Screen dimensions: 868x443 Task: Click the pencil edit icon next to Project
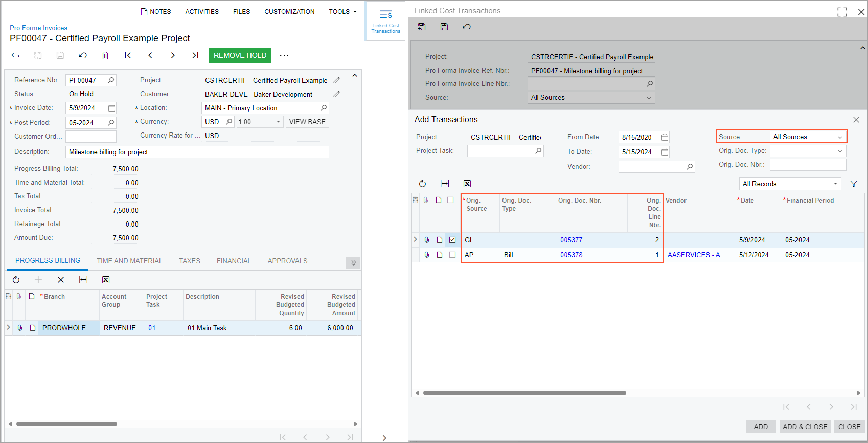coord(336,80)
